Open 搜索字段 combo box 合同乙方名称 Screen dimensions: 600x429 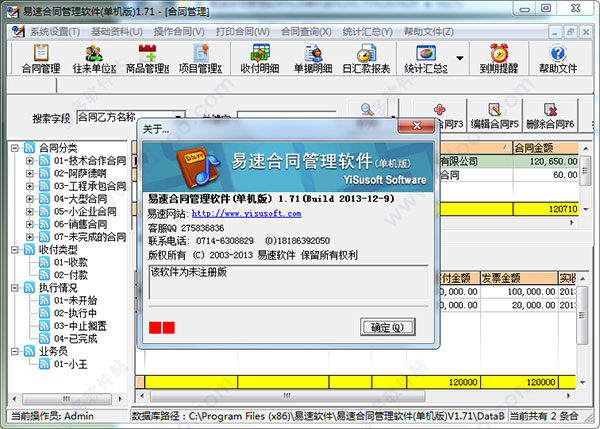tap(130, 117)
